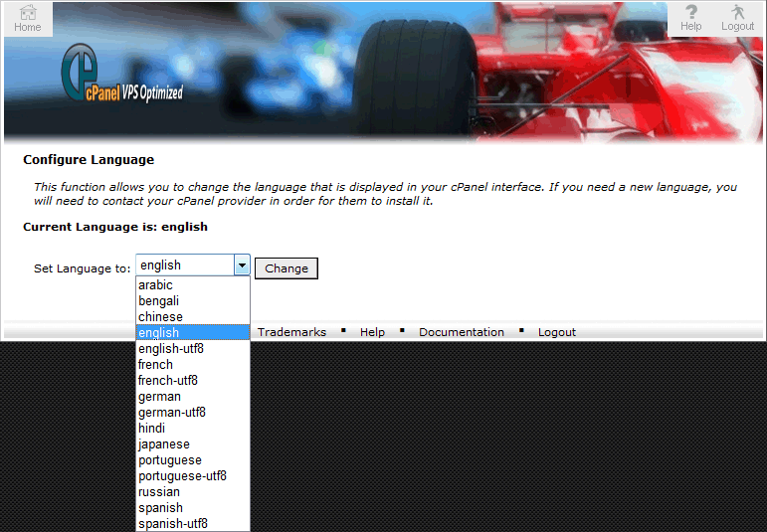Viewport: 767px width, 532px height.
Task: Click the 'Set Language to:' label
Action: pyautogui.click(x=83, y=268)
